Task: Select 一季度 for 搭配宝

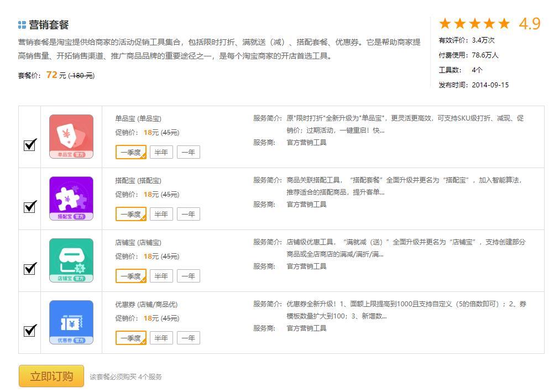Action: 130,214
